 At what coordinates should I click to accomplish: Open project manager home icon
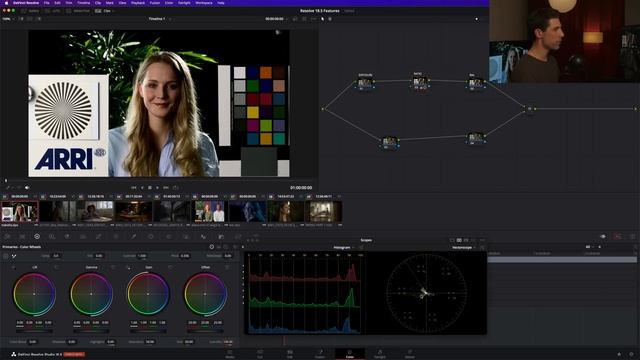pyautogui.click(x=619, y=354)
